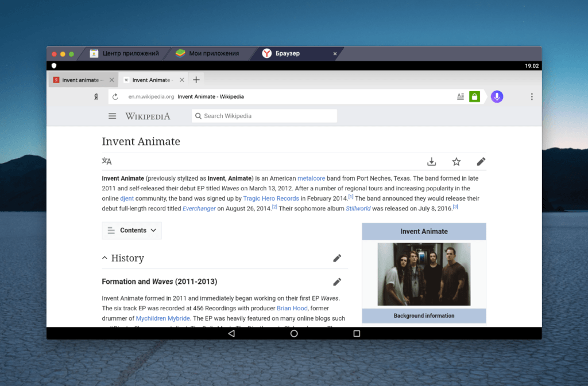This screenshot has height=386, width=588.
Task: Click the infobox 'Invent Animate' header
Action: 424,232
